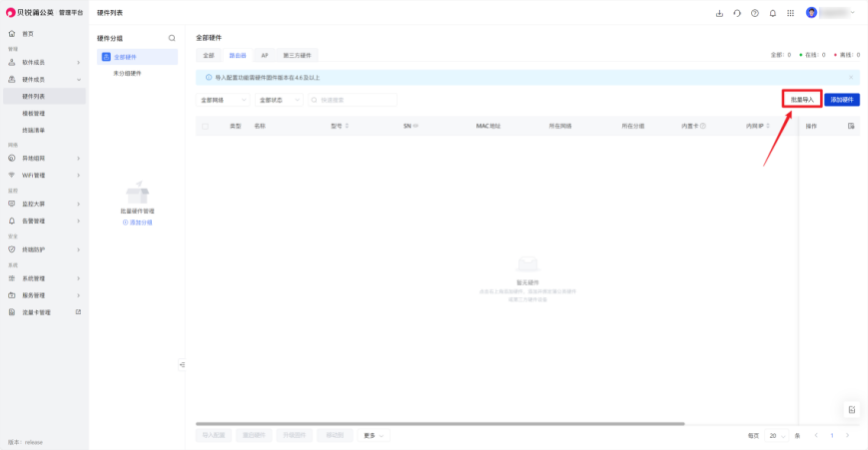The width and height of the screenshot is (868, 450).
Task: Expand the 全部状态 dropdown filter
Action: (x=278, y=100)
